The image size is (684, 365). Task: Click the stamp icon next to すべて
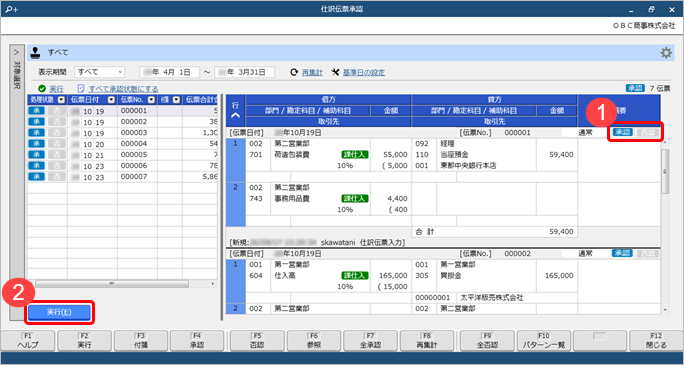tap(36, 53)
